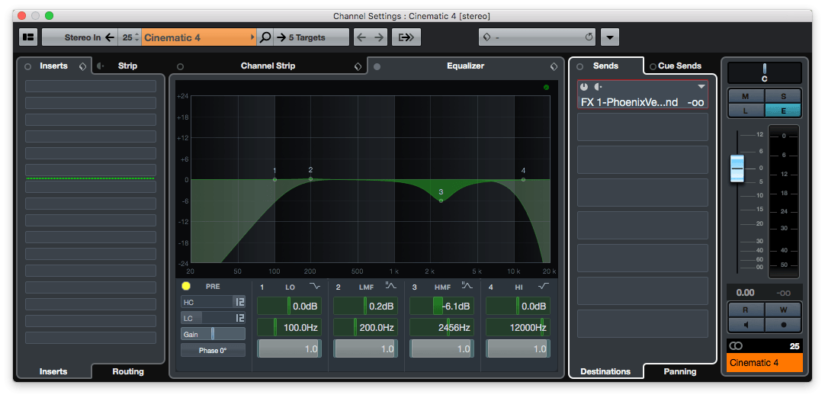This screenshot has width=825, height=398.
Task: Toggle the Edit E button
Action: [x=783, y=110]
